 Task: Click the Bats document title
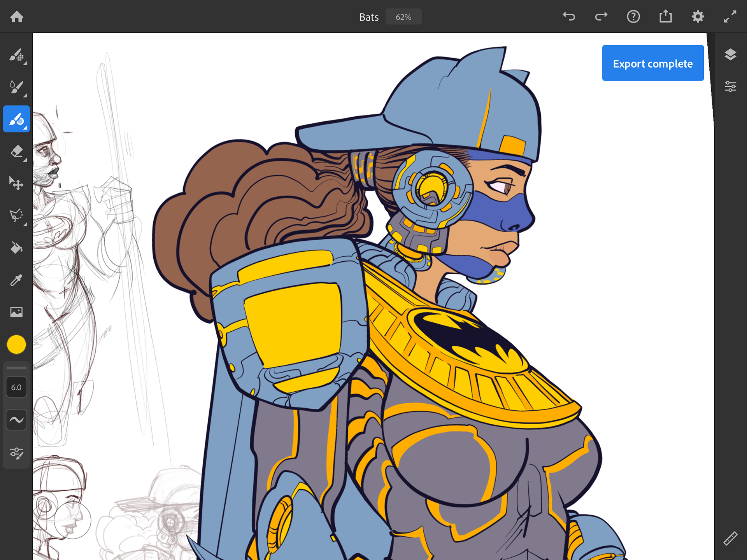click(369, 17)
